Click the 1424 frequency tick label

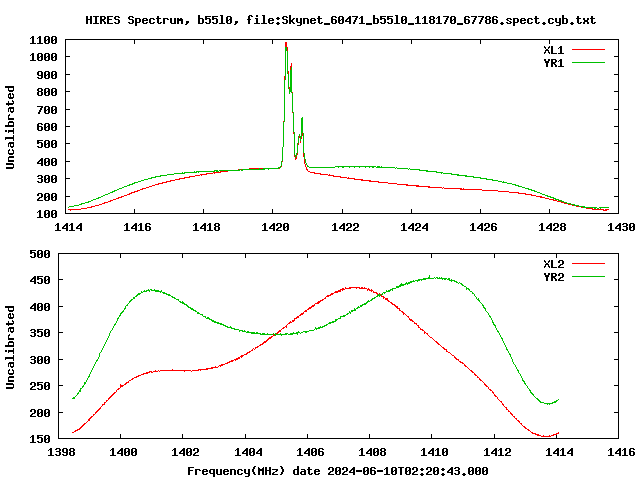click(414, 227)
